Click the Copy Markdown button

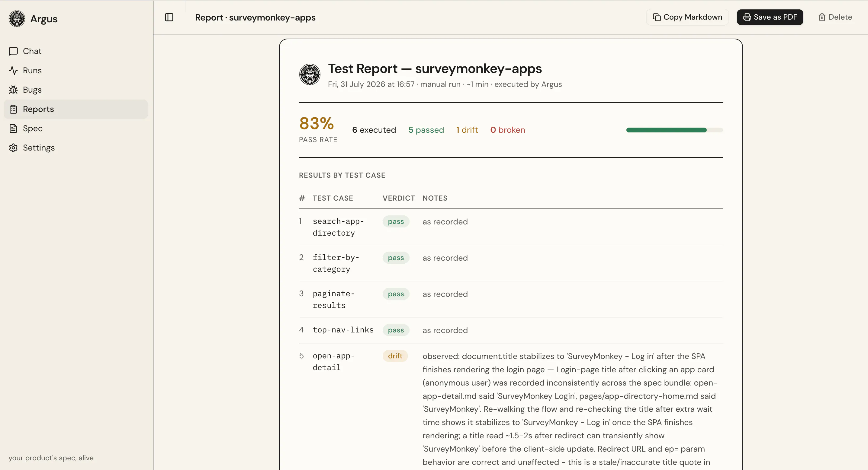pyautogui.click(x=687, y=17)
